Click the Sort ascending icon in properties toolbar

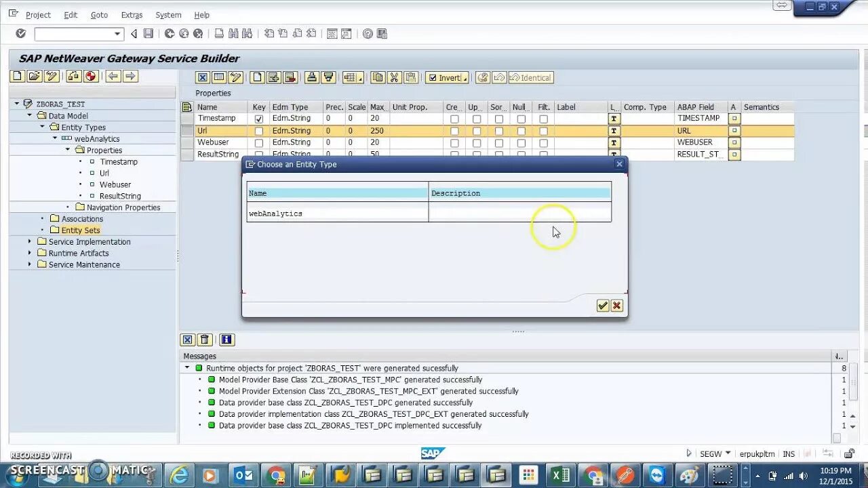(x=312, y=77)
